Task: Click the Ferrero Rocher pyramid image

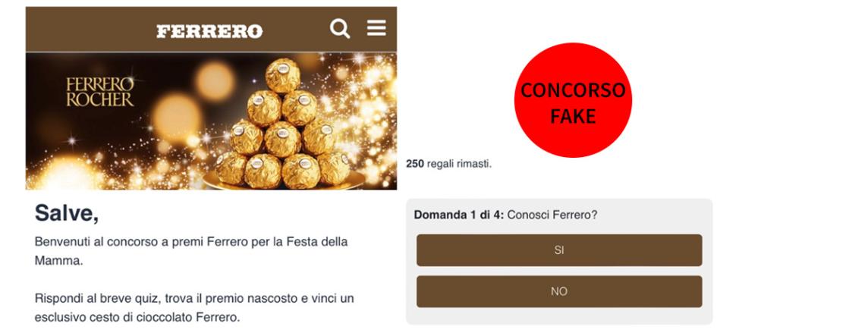Action: coord(281,126)
